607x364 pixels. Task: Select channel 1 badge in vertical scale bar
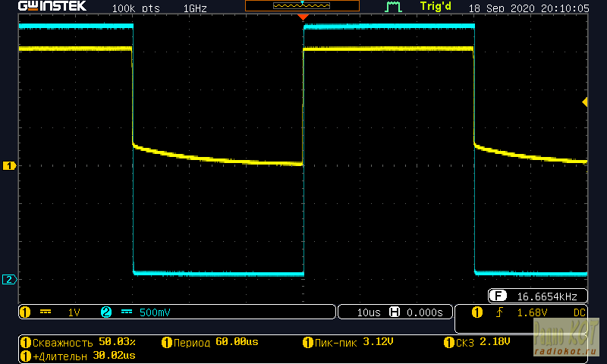[x=24, y=312]
